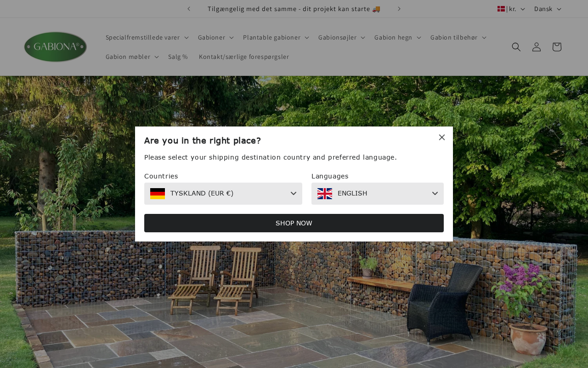Open the search magnifier icon
Screen dimensions: 588x368
[x=516, y=47]
